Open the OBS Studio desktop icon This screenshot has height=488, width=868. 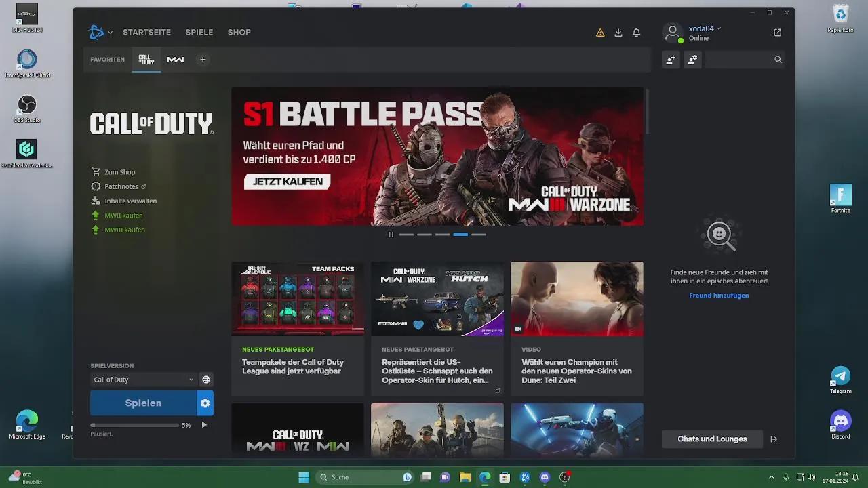click(x=26, y=109)
